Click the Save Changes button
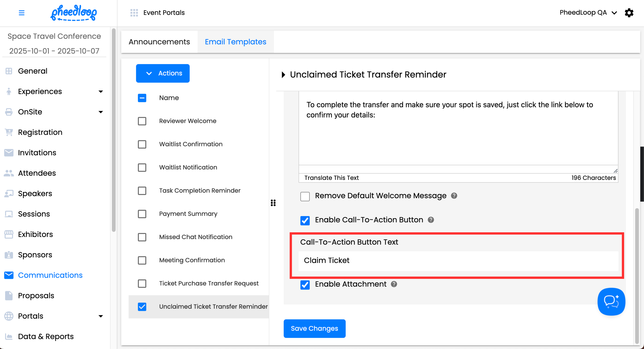Screen dimensions: 644x349 click(x=314, y=328)
